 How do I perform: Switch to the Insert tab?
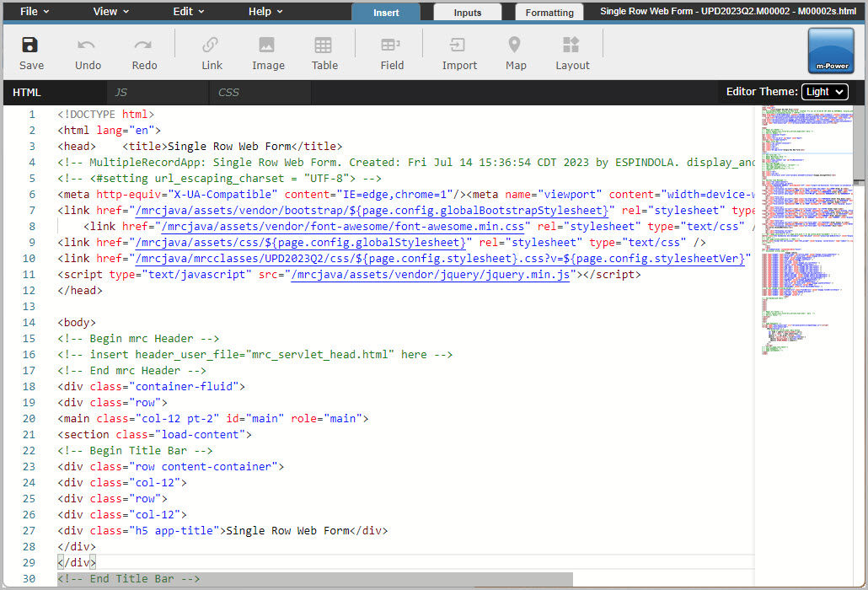click(x=386, y=13)
